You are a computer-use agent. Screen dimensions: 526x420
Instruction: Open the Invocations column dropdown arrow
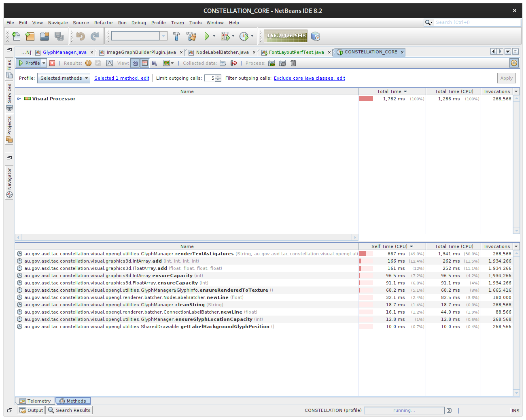pyautogui.click(x=516, y=91)
